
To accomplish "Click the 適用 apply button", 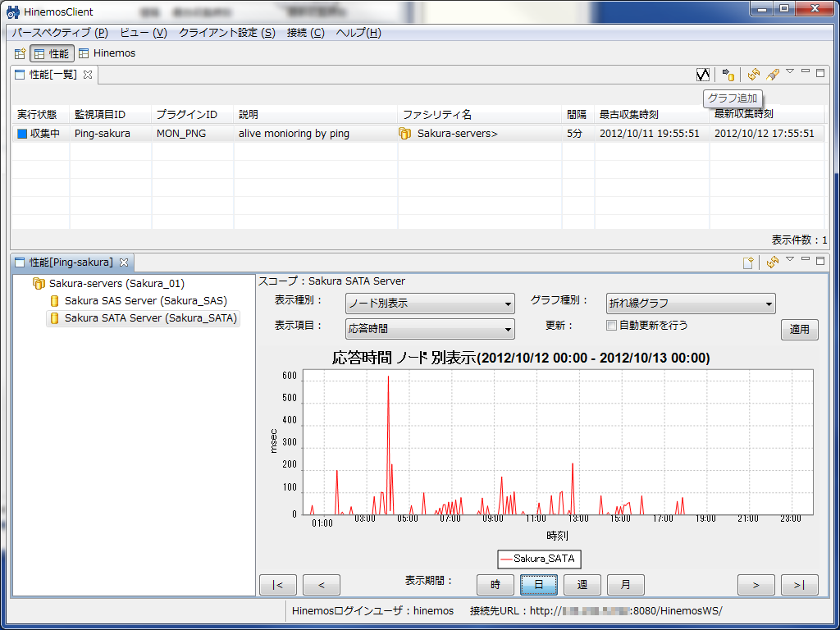I will (799, 330).
